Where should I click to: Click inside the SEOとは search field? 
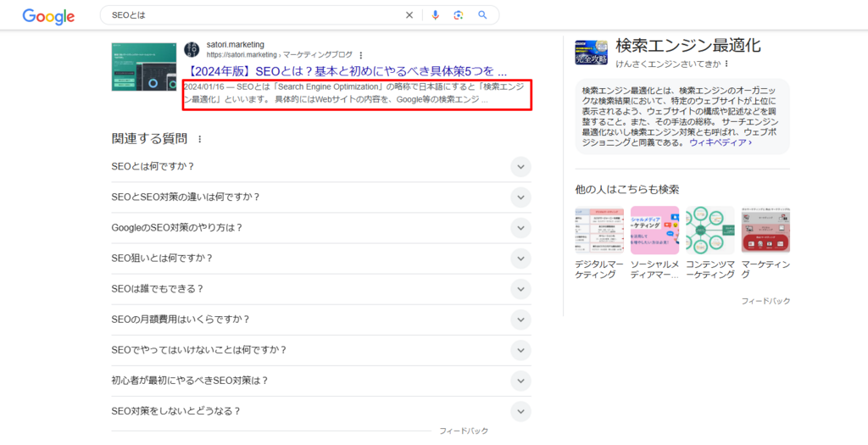[254, 15]
